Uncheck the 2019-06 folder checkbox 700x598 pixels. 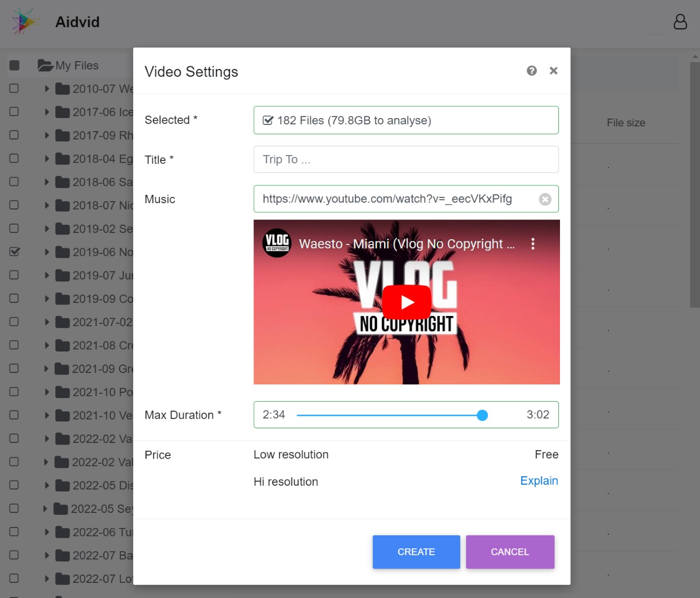15,252
